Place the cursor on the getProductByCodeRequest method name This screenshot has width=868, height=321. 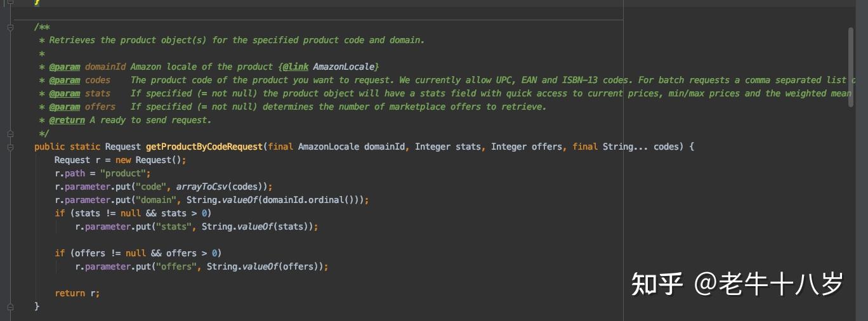(x=204, y=147)
